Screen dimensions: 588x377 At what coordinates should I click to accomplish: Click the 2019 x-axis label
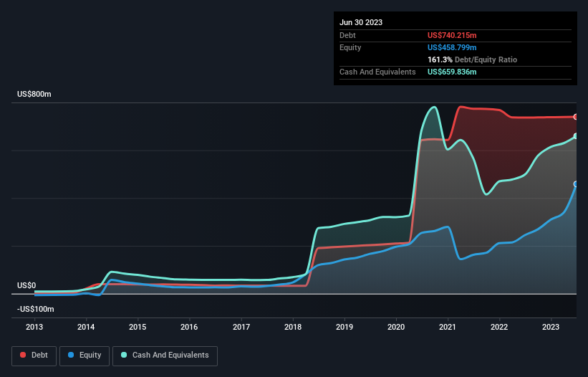click(x=344, y=327)
